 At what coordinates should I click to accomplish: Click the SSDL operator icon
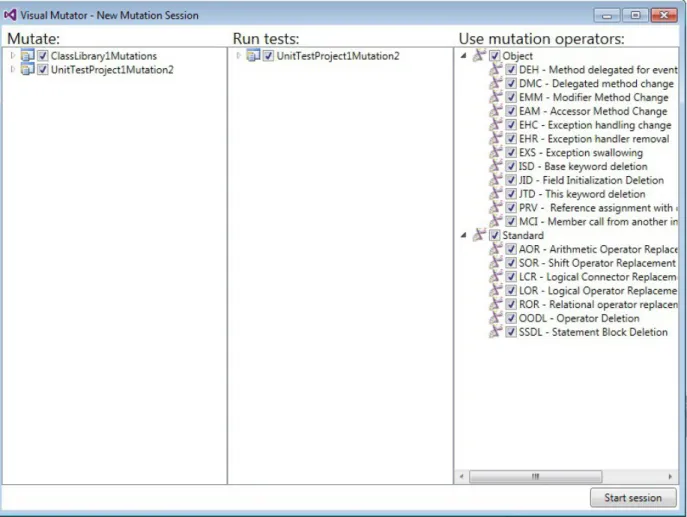[496, 331]
